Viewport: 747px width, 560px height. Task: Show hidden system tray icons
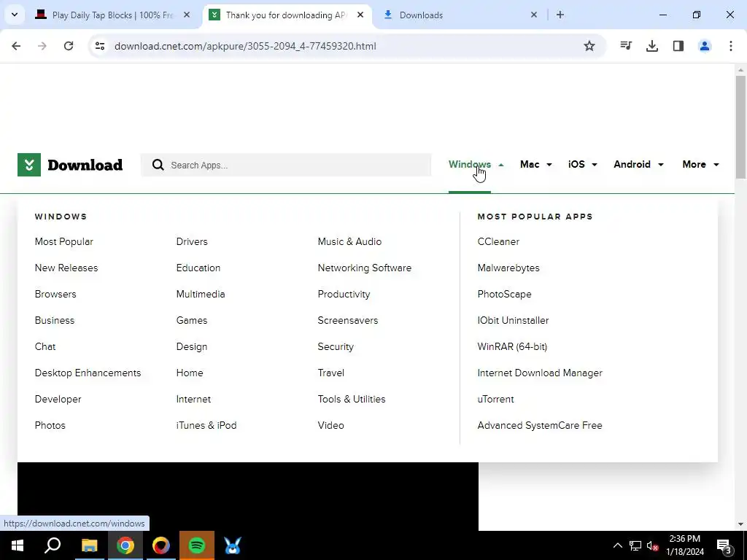click(x=617, y=545)
